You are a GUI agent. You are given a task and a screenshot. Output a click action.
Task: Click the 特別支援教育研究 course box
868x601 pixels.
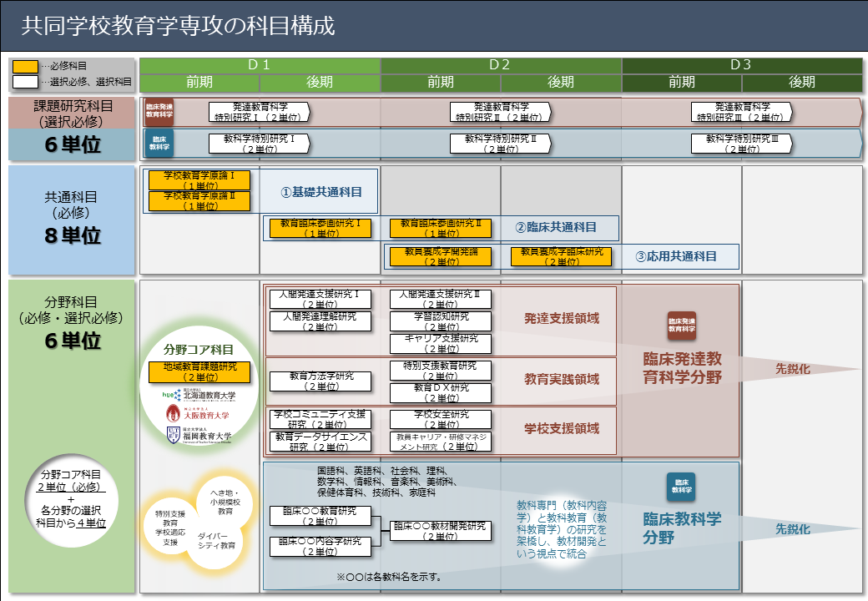[x=441, y=371]
